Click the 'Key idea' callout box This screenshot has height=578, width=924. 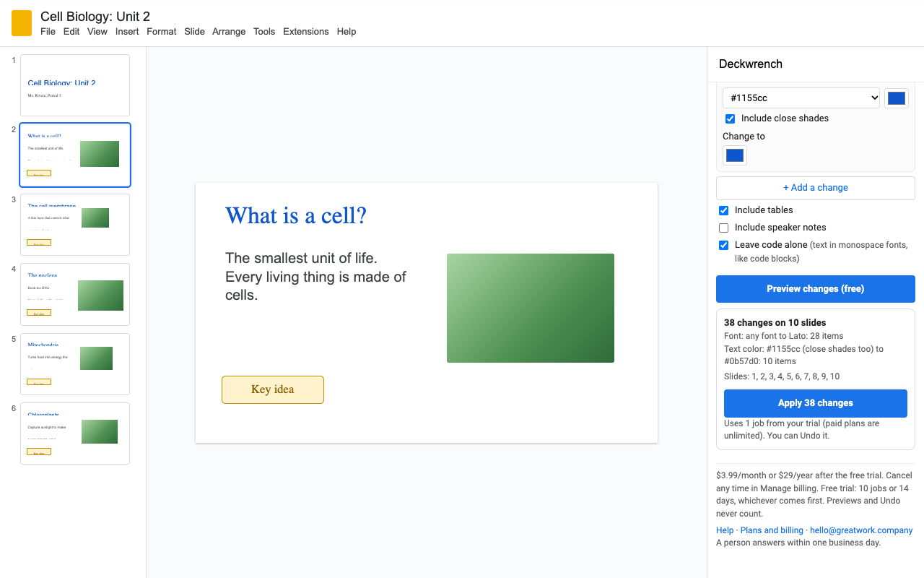[273, 389]
